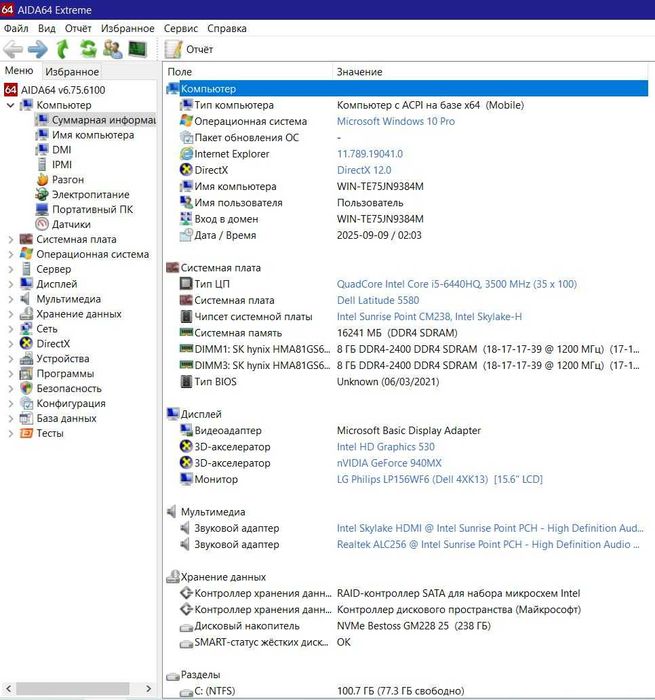
Task: Click the Тесты icon in tree
Action: click(26, 433)
